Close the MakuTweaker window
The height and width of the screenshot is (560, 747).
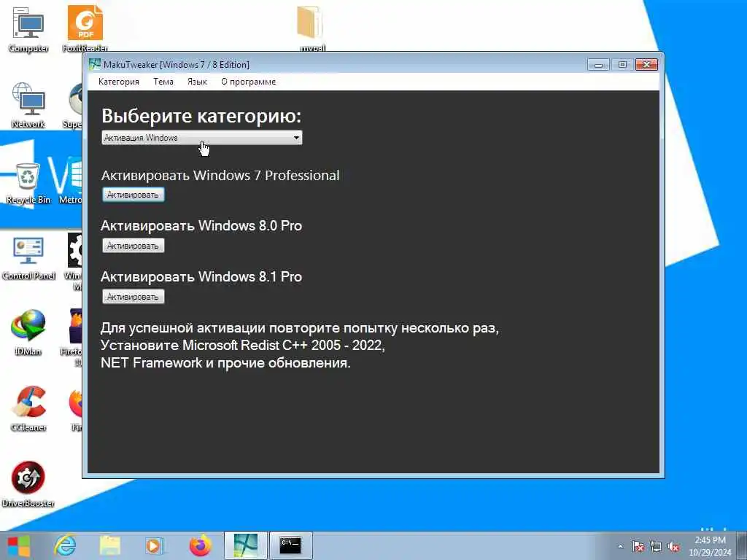tap(646, 64)
